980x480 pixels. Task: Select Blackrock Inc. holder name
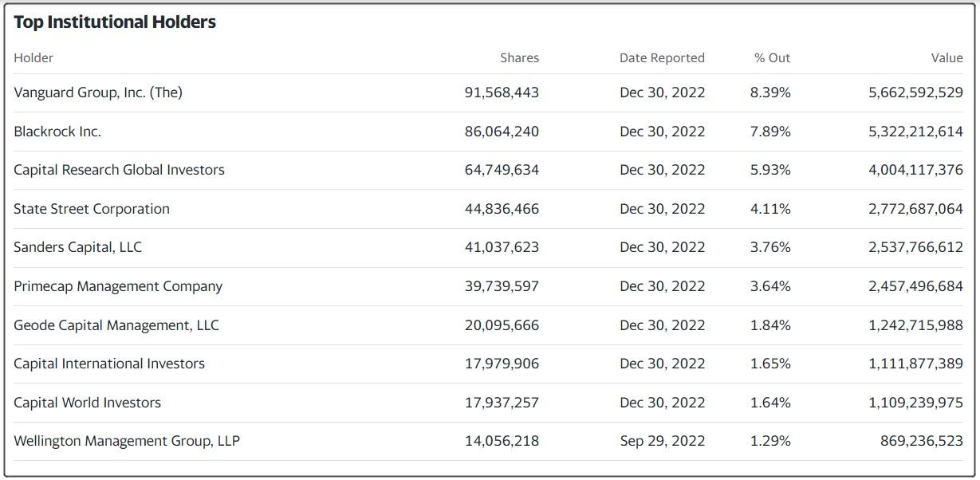(x=57, y=132)
